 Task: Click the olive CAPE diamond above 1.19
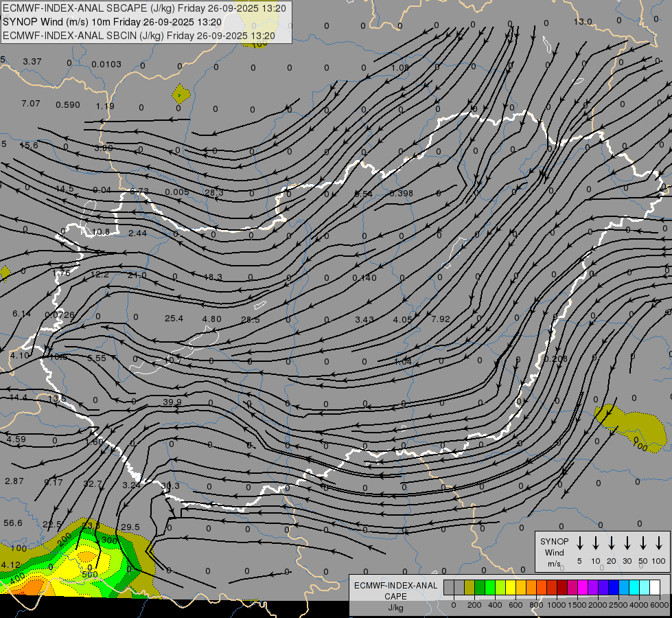(181, 93)
